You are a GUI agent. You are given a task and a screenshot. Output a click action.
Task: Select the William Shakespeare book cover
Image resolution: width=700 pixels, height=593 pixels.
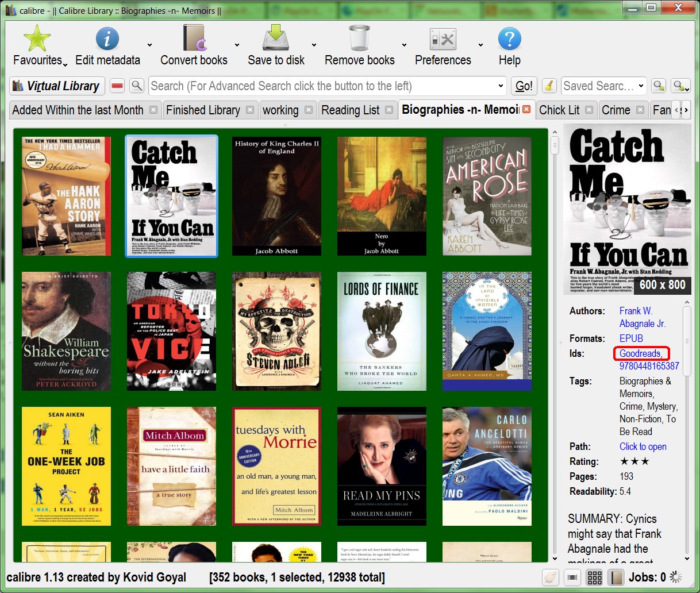[66, 331]
